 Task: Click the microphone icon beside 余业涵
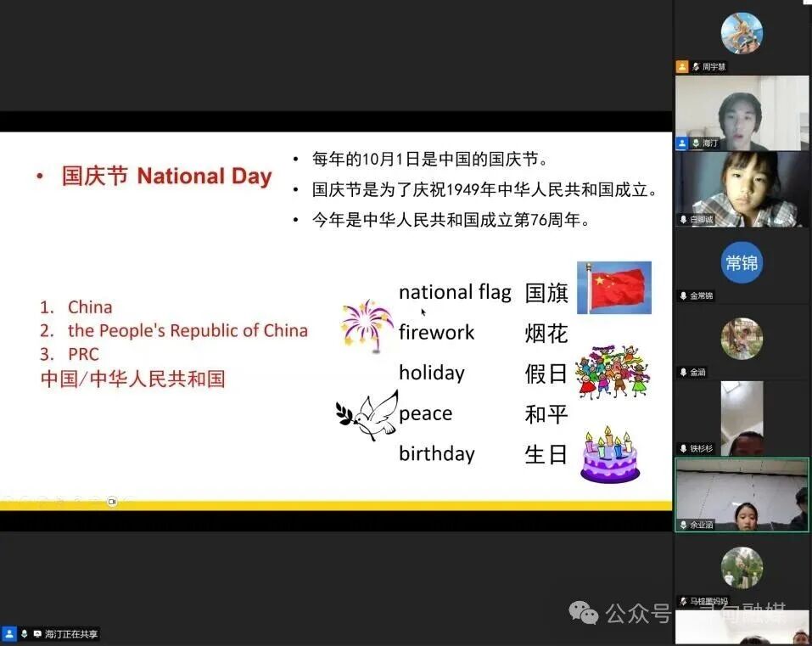coord(684,525)
